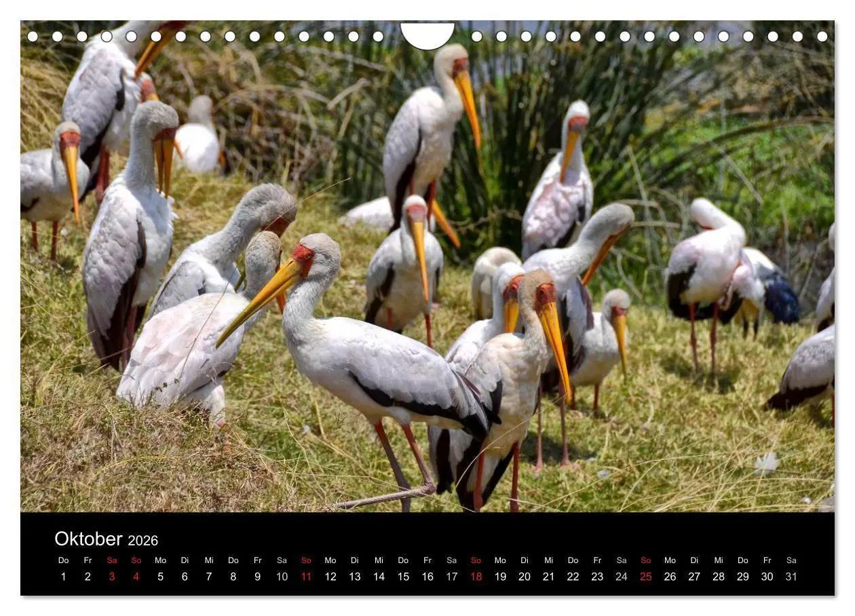855x616 pixels.
Task: Select red Saturday date 3
Action: click(112, 577)
